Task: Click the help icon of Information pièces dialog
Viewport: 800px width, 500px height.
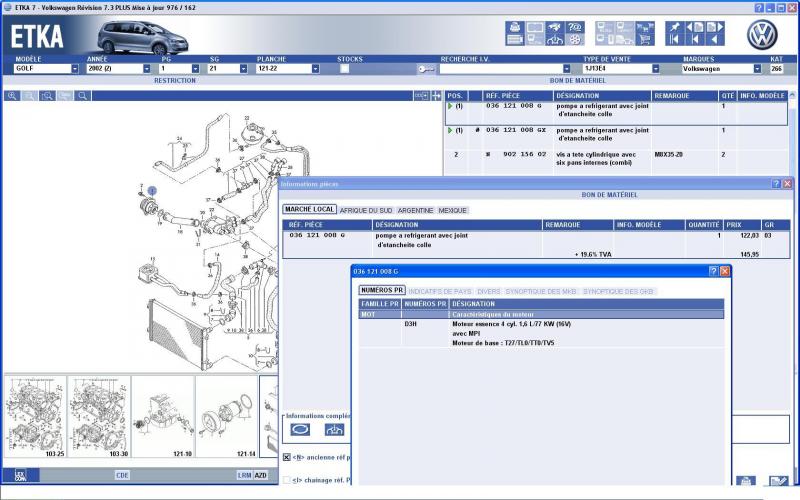Action: click(x=776, y=184)
